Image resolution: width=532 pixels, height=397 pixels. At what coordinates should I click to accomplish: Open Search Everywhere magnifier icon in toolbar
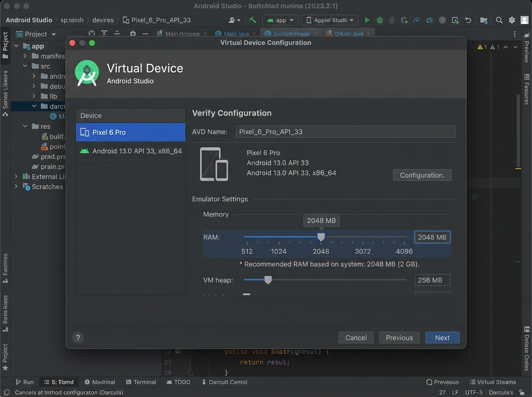pyautogui.click(x=499, y=20)
